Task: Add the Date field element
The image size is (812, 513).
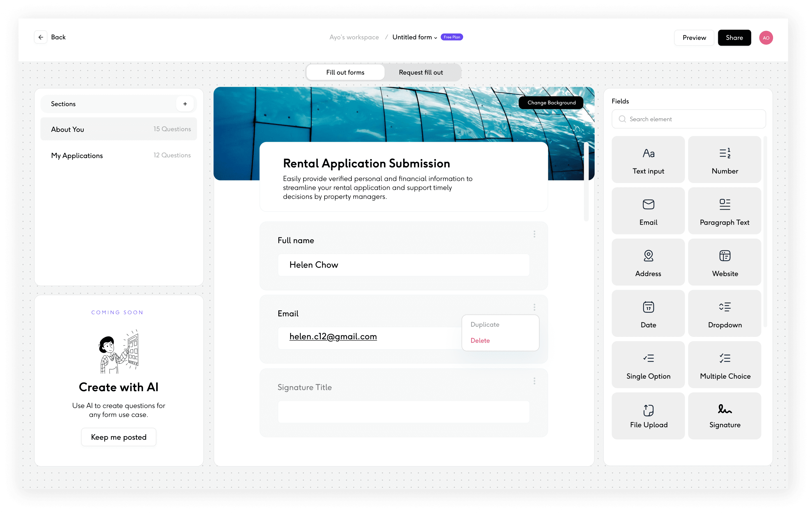Action: click(x=648, y=314)
